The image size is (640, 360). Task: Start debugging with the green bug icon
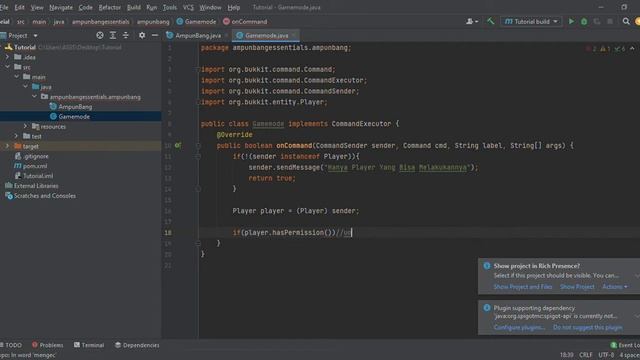point(584,21)
